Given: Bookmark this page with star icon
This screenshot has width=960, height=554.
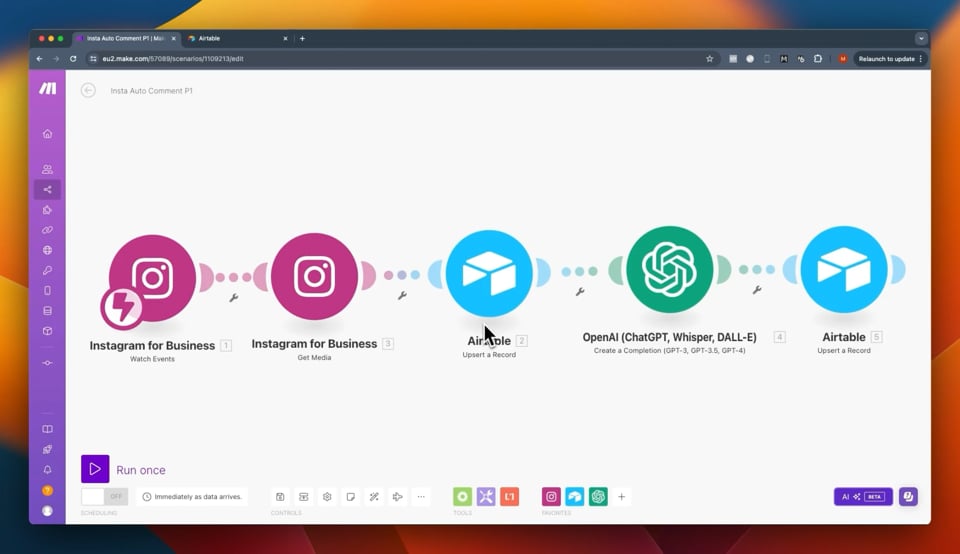Looking at the screenshot, I should pos(710,59).
